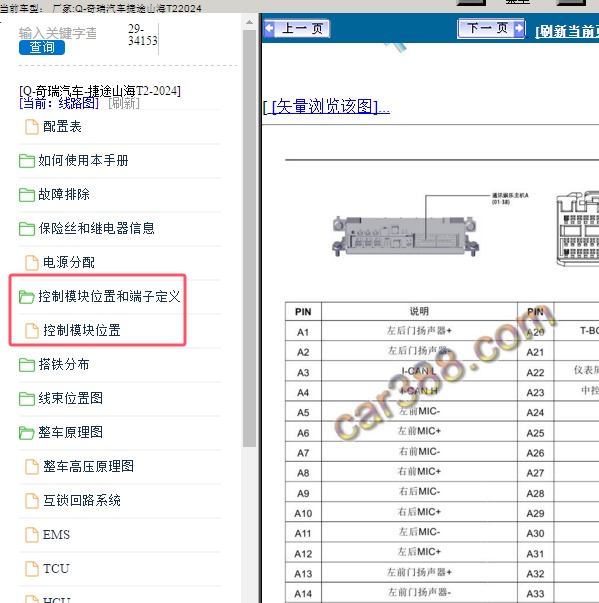Open the 控制模块位置 document
This screenshot has width=599, height=603.
82,330
